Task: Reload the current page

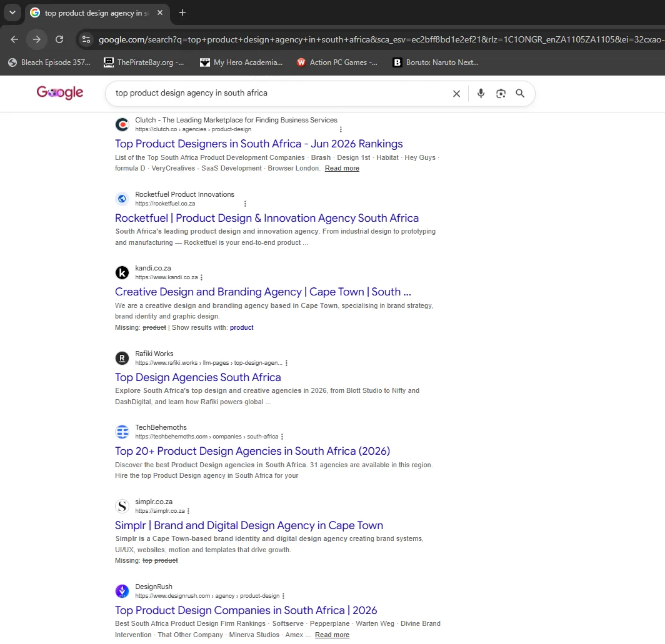Action: pos(59,39)
